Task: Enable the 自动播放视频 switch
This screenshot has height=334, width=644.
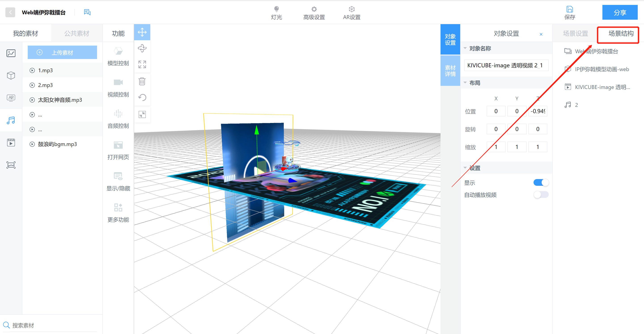Action: pos(541,194)
